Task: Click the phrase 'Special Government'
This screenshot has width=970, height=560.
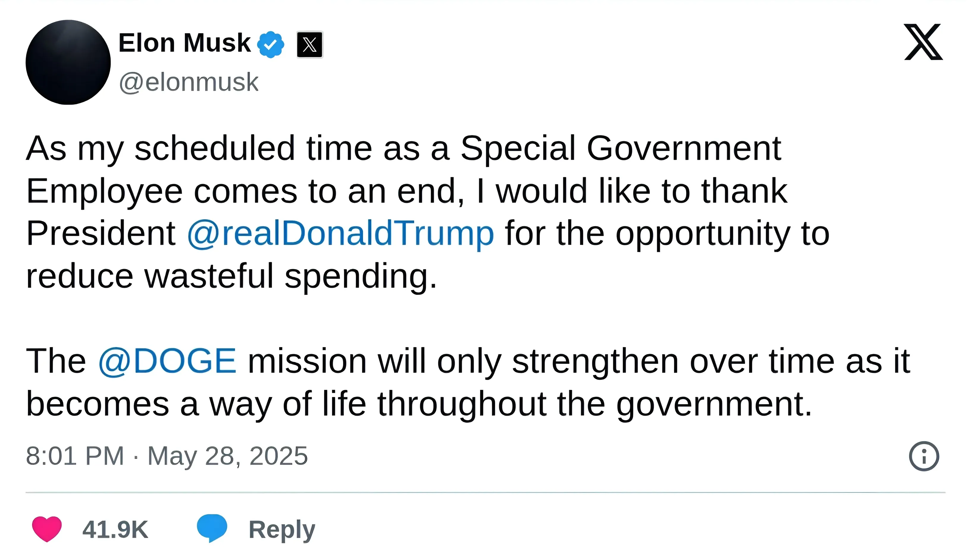Action: pyautogui.click(x=620, y=148)
